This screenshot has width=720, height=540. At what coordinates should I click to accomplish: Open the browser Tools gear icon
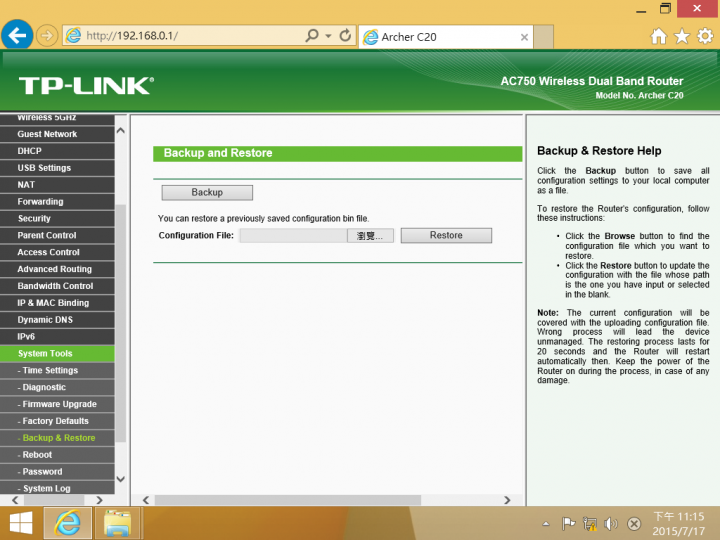pos(705,36)
